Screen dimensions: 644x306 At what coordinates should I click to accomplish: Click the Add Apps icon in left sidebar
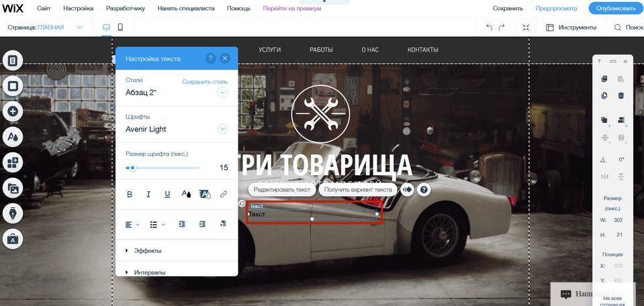pyautogui.click(x=13, y=162)
